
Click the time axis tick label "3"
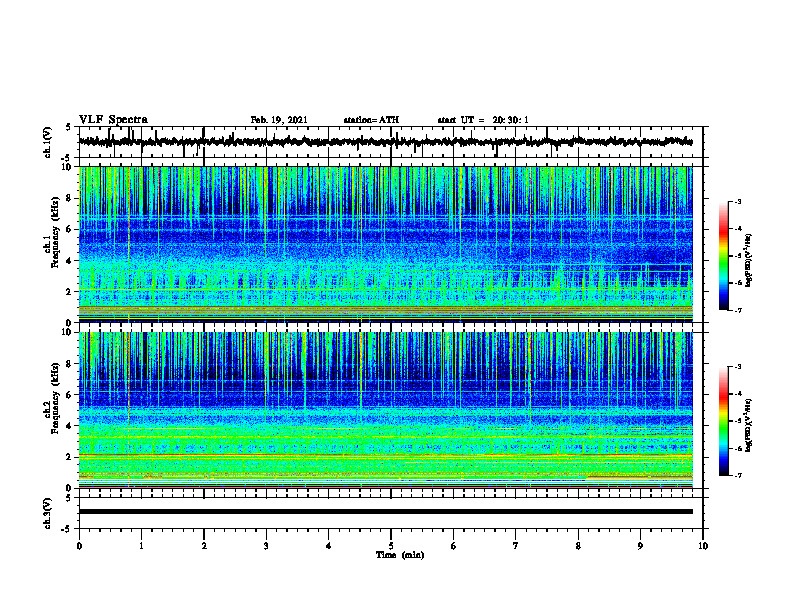266,546
